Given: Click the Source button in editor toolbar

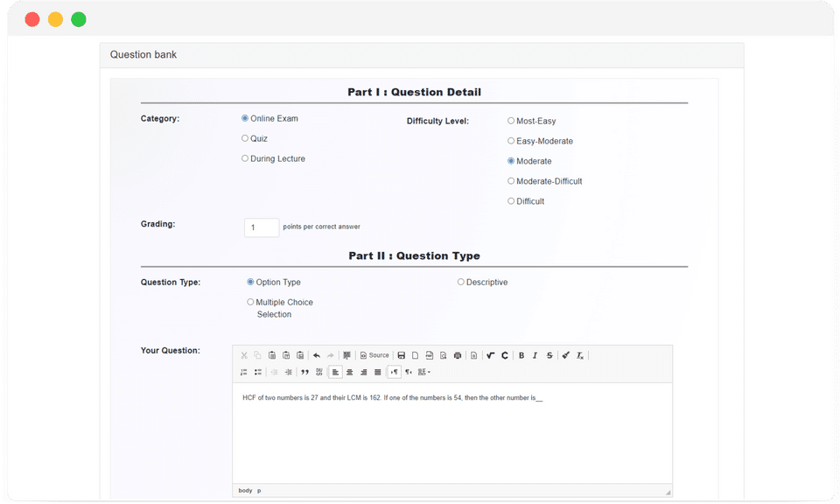Looking at the screenshot, I should [x=374, y=355].
